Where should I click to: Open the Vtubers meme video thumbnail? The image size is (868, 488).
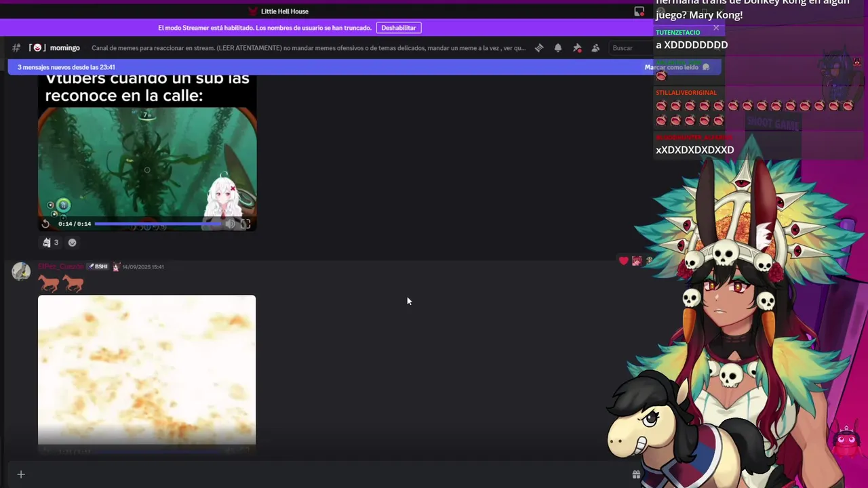(x=146, y=153)
